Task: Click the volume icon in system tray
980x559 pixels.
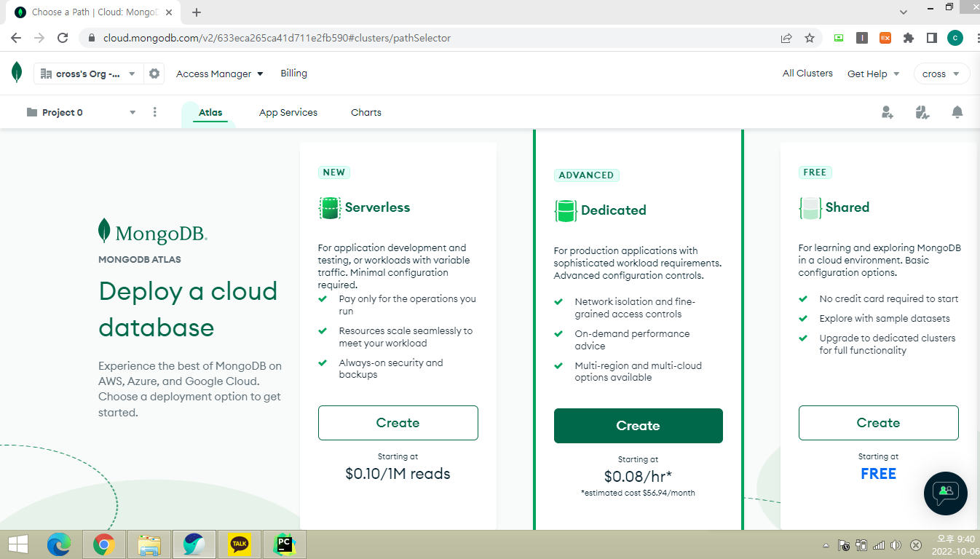Action: coord(896,545)
